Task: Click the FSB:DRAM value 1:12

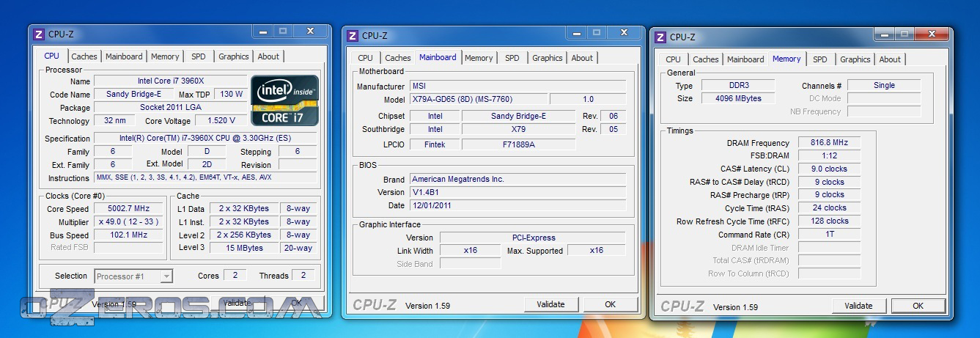Action: click(829, 155)
